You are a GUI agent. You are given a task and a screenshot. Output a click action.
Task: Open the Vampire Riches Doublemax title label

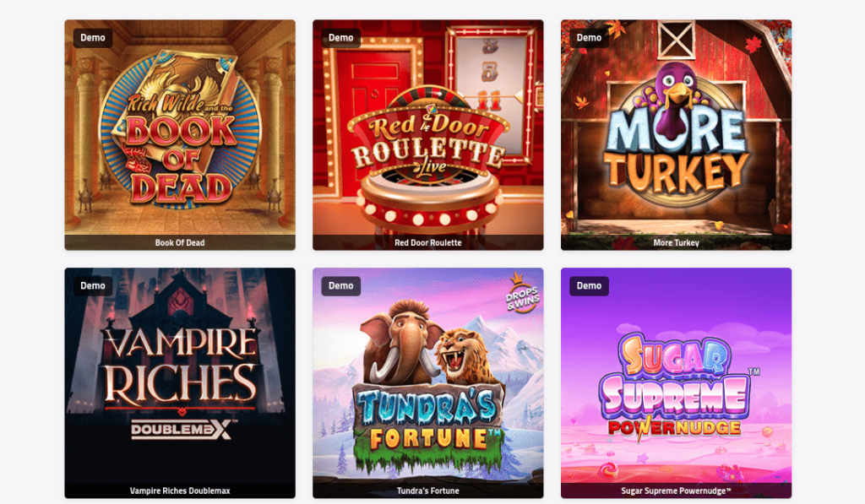[x=180, y=490]
